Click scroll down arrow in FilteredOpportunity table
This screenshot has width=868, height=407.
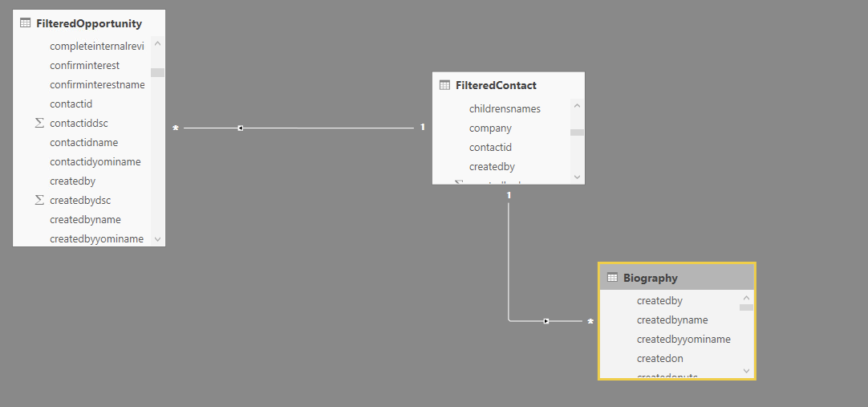[158, 238]
